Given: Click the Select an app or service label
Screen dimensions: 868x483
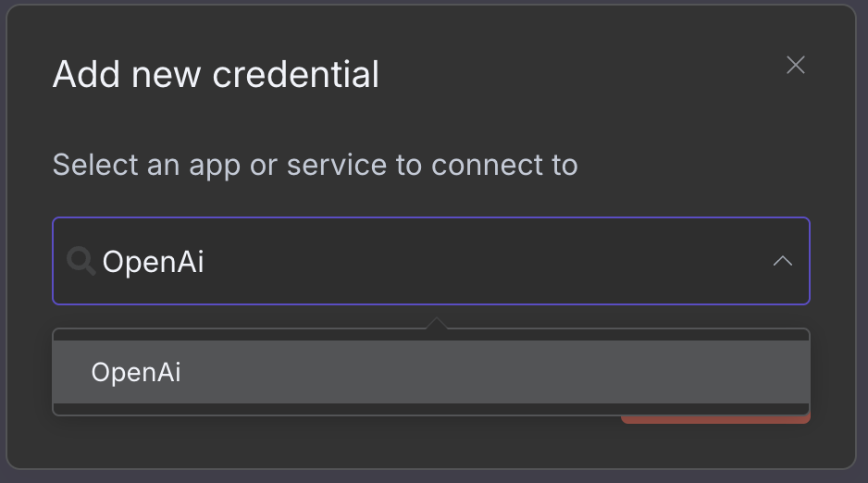Looking at the screenshot, I should (315, 165).
